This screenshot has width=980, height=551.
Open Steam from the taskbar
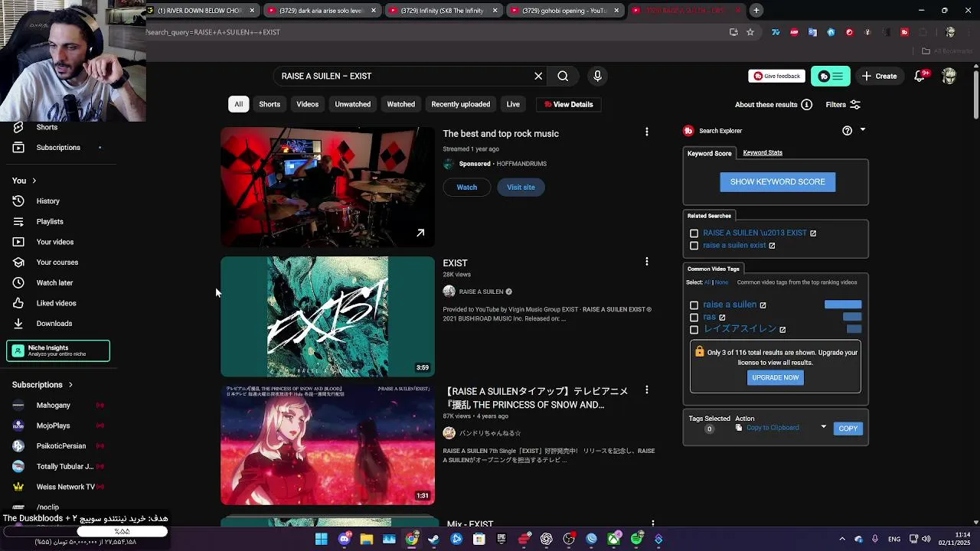[x=434, y=540]
